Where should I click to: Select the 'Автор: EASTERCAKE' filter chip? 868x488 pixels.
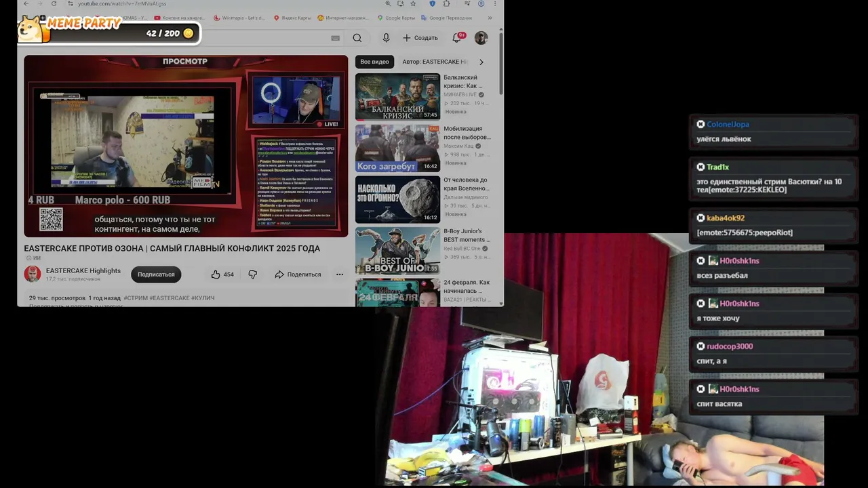[x=435, y=62]
